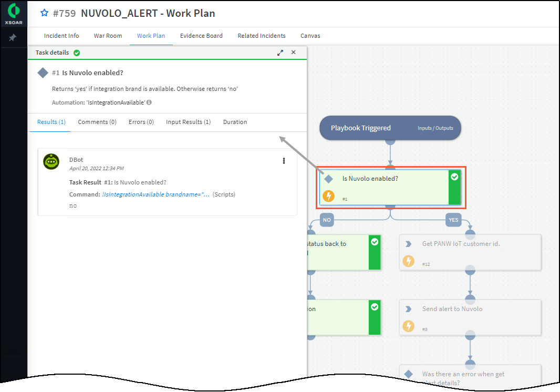This screenshot has width=560, height=392.
Task: Select the Was there an error task node
Action: point(470,376)
